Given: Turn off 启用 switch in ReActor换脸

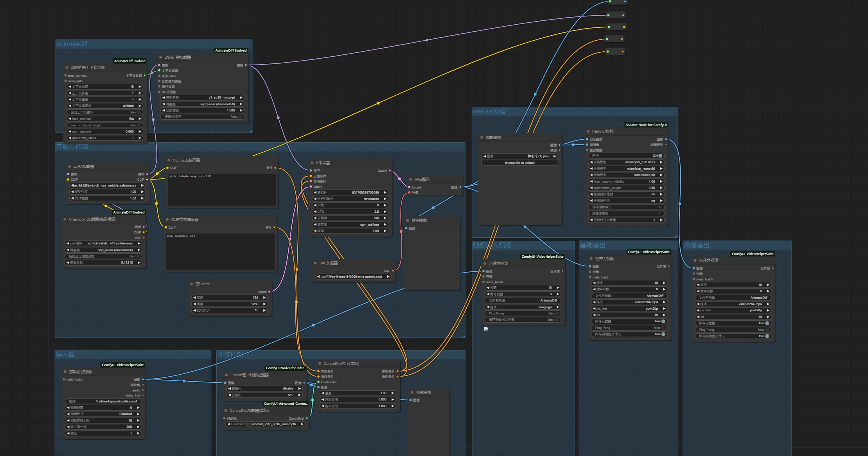Looking at the screenshot, I should 626,156.
